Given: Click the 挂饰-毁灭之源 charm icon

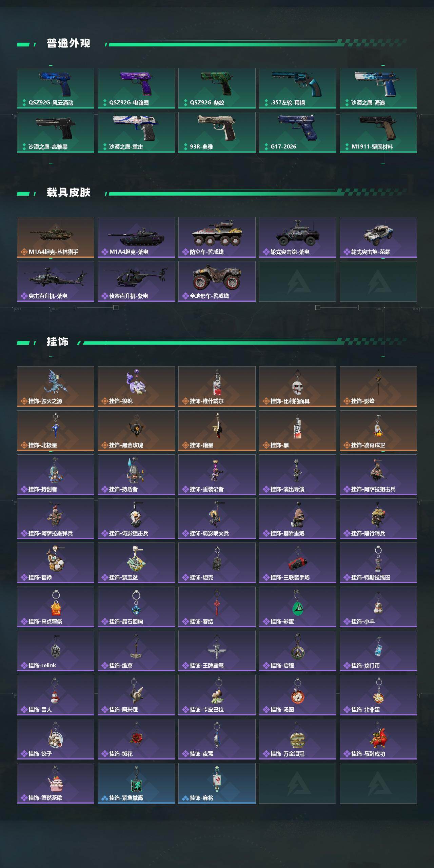Looking at the screenshot, I should click(x=56, y=387).
